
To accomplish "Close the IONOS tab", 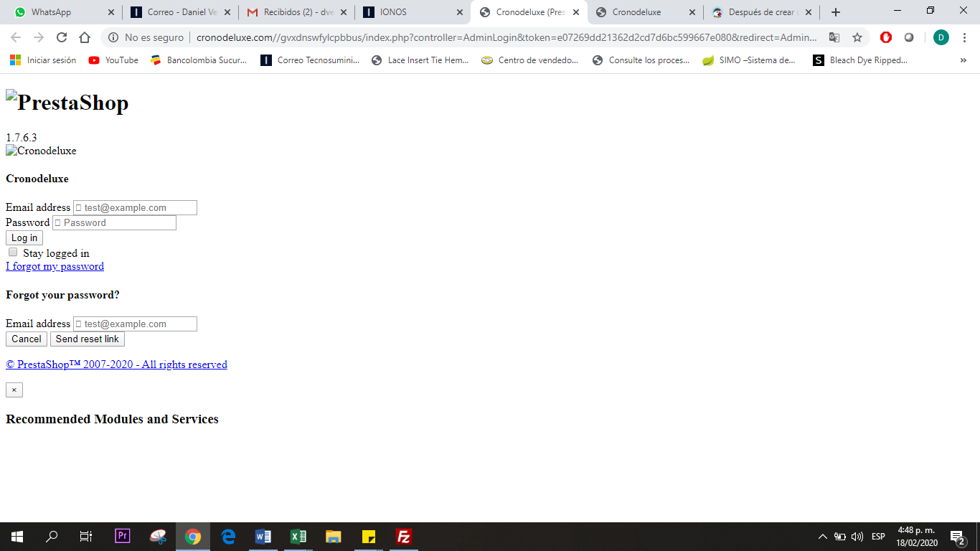I will coord(460,12).
